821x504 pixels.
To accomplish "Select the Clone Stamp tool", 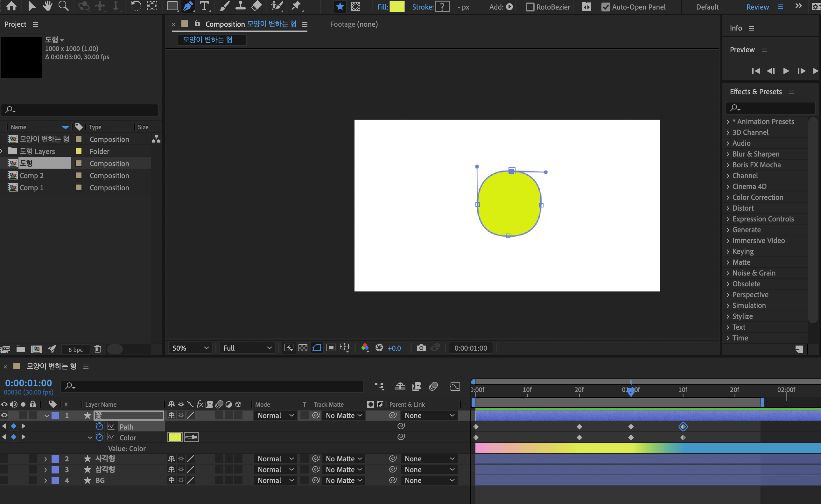I will tap(240, 6).
